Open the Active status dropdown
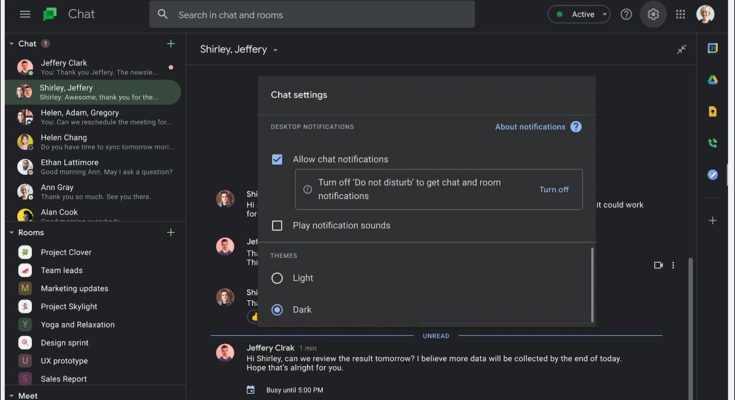This screenshot has width=735, height=400. pos(579,15)
